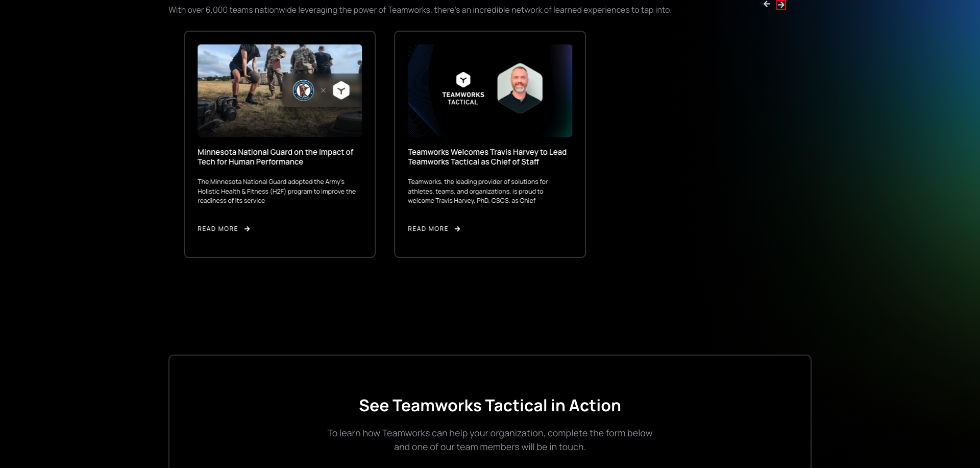Click the Teamworks Tactical announcement image
This screenshot has height=468, width=980.
489,90
